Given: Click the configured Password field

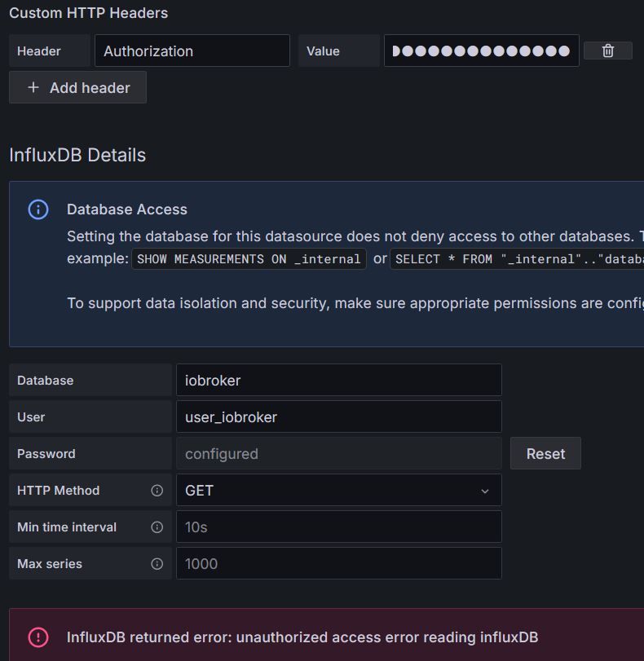Looking at the screenshot, I should (x=338, y=454).
